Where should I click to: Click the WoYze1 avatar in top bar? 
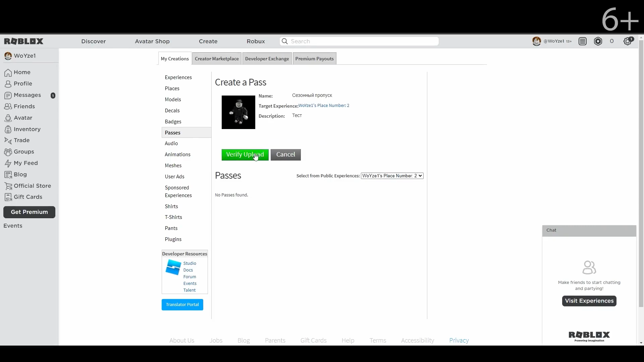[537, 41]
